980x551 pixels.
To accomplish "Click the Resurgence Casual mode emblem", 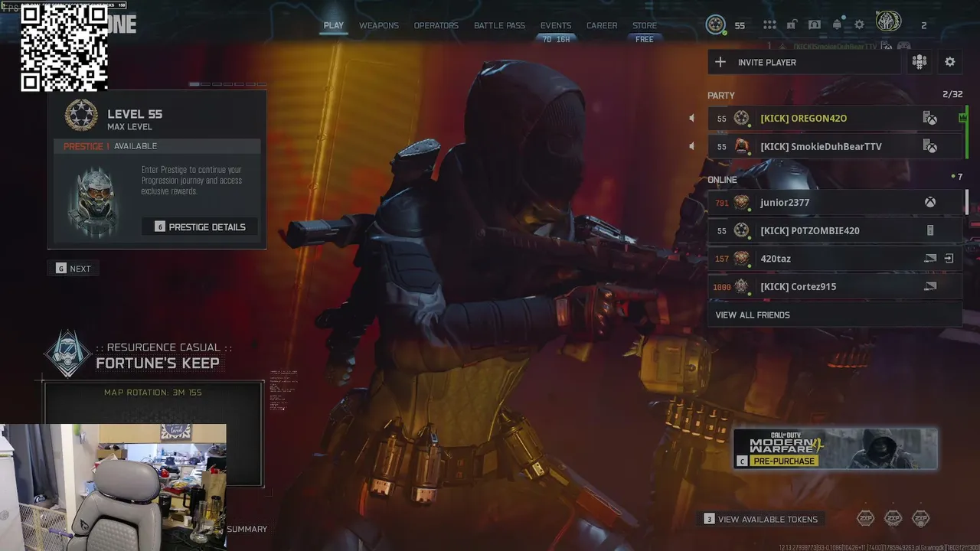I will [x=67, y=355].
